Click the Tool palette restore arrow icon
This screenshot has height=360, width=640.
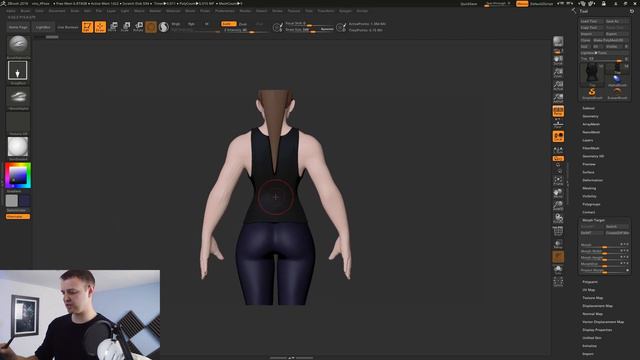[632, 11]
